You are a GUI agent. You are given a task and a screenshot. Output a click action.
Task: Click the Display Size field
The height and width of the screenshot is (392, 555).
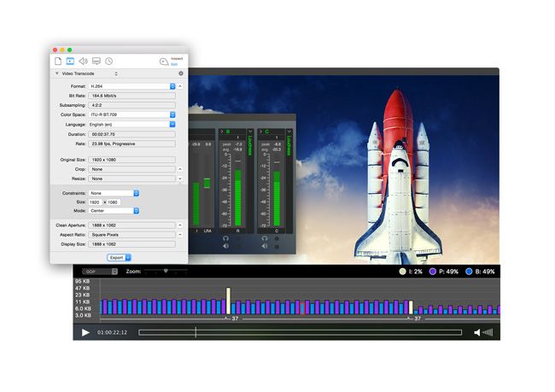(131, 244)
